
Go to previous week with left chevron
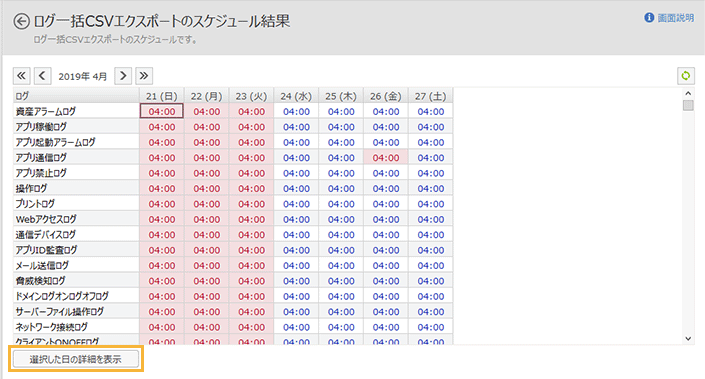(42, 76)
